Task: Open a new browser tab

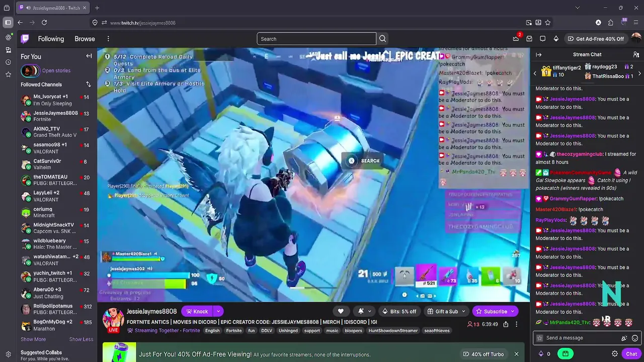Action: [97, 8]
